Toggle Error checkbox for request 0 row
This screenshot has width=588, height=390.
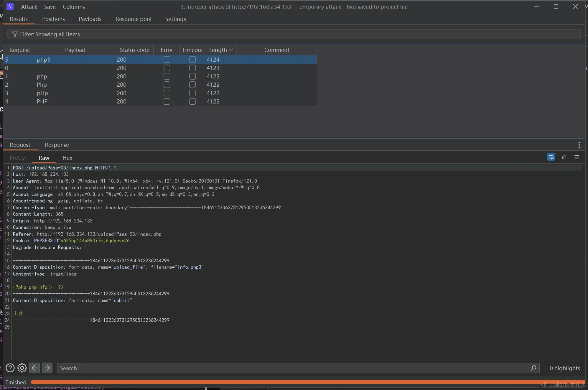point(167,68)
